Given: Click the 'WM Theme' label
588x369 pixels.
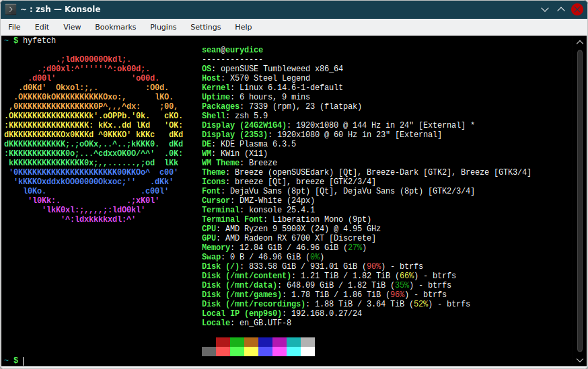Looking at the screenshot, I should (221, 163).
